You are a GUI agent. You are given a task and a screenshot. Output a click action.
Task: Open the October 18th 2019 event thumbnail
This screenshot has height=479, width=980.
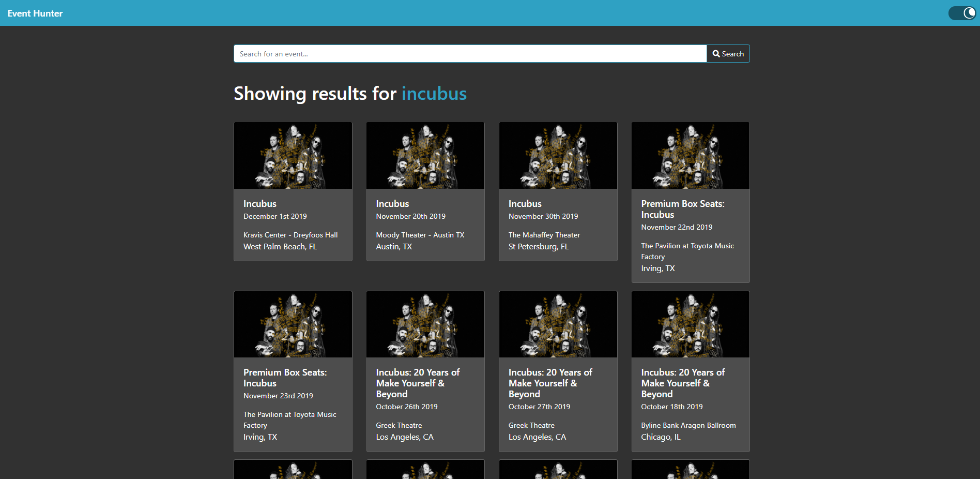pyautogui.click(x=691, y=324)
